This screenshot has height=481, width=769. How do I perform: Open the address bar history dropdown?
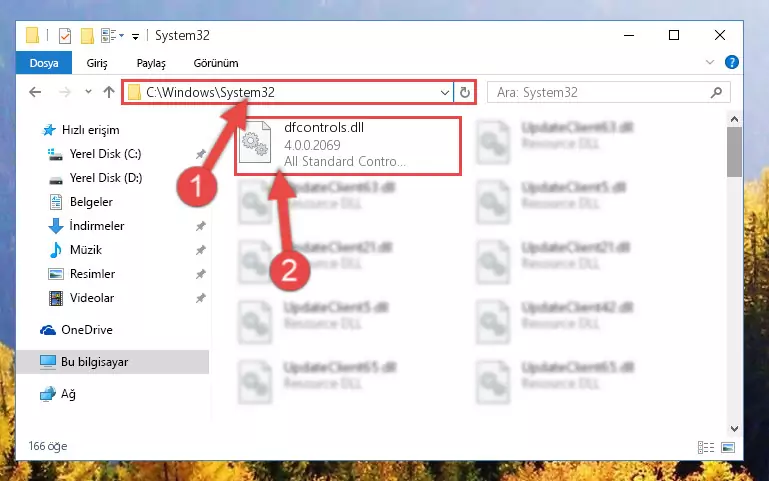[x=444, y=92]
